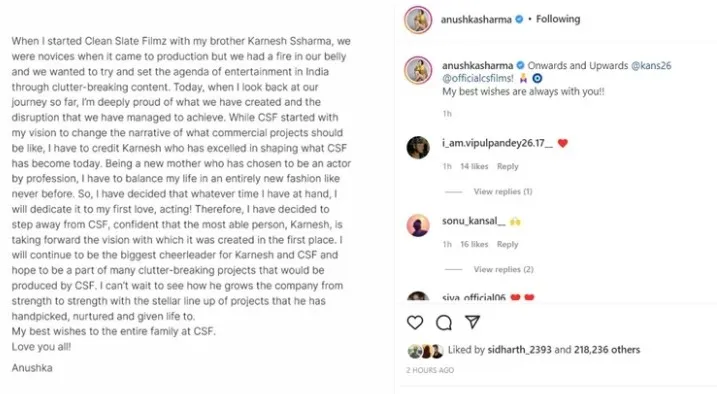Open sonu_kansal__ commenter avatar
The width and height of the screenshot is (717, 394).
418,225
